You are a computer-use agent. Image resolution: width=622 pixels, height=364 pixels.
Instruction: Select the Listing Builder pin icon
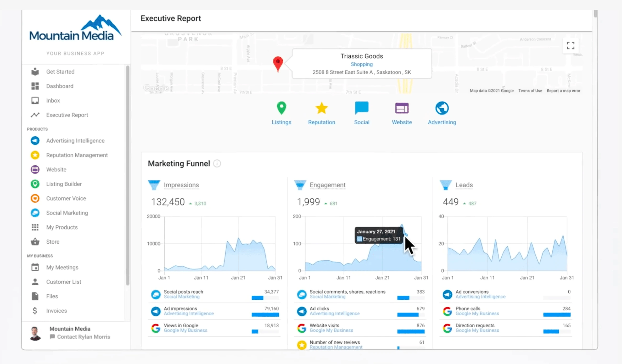35,184
